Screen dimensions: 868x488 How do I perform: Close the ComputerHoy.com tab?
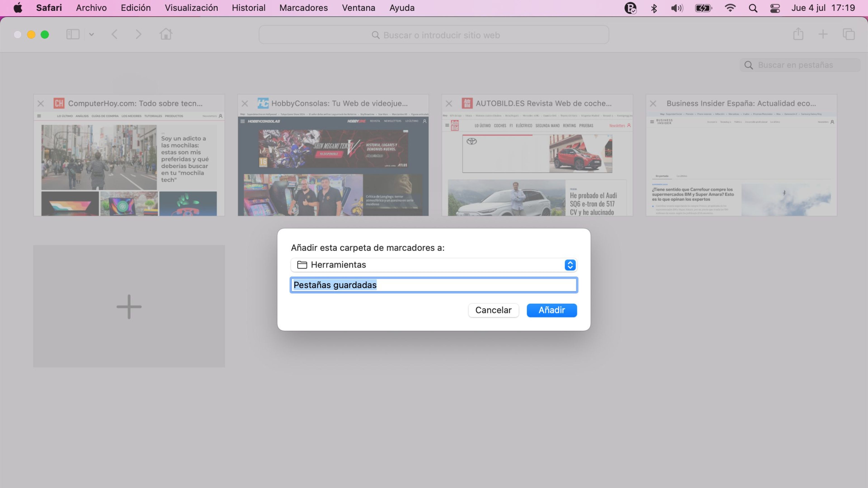pos(41,103)
